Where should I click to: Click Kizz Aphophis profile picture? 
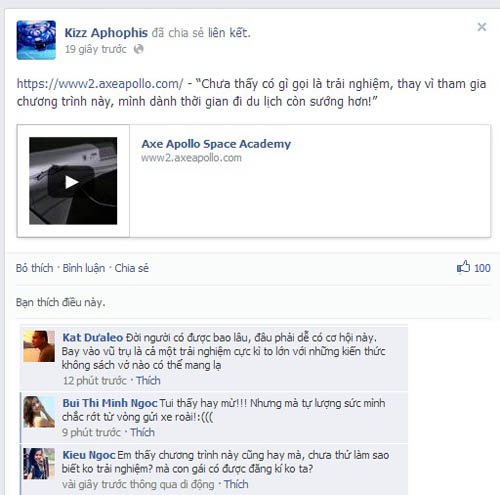click(36, 40)
